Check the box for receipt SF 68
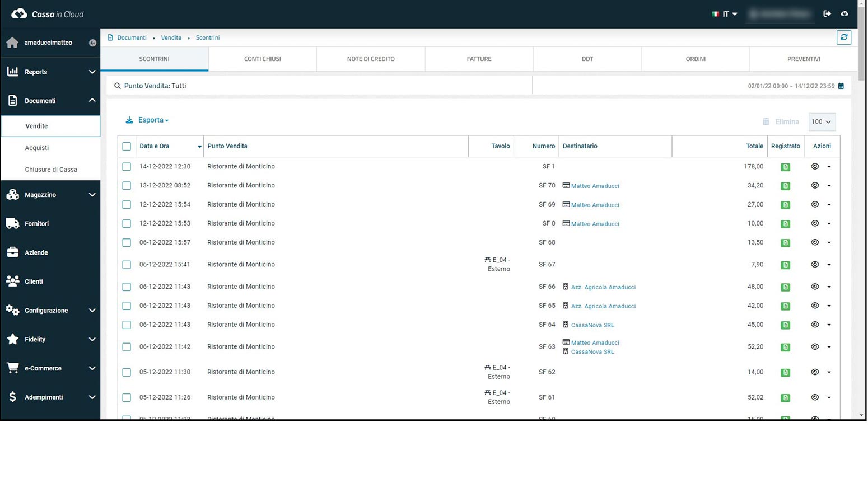This screenshot has width=868, height=488. point(127,243)
